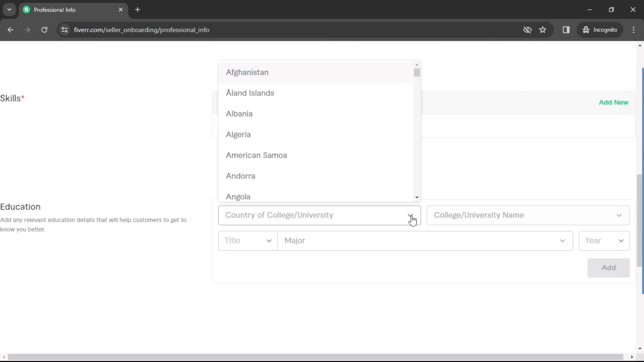The height and width of the screenshot is (362, 644).
Task: Click the browser extensions puzzle icon
Action: click(566, 29)
